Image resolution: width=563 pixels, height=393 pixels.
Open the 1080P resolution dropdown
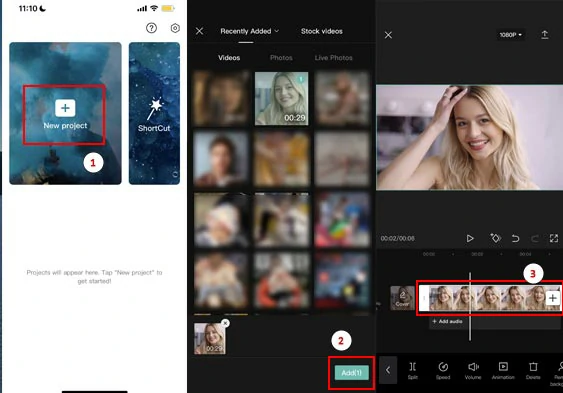510,35
